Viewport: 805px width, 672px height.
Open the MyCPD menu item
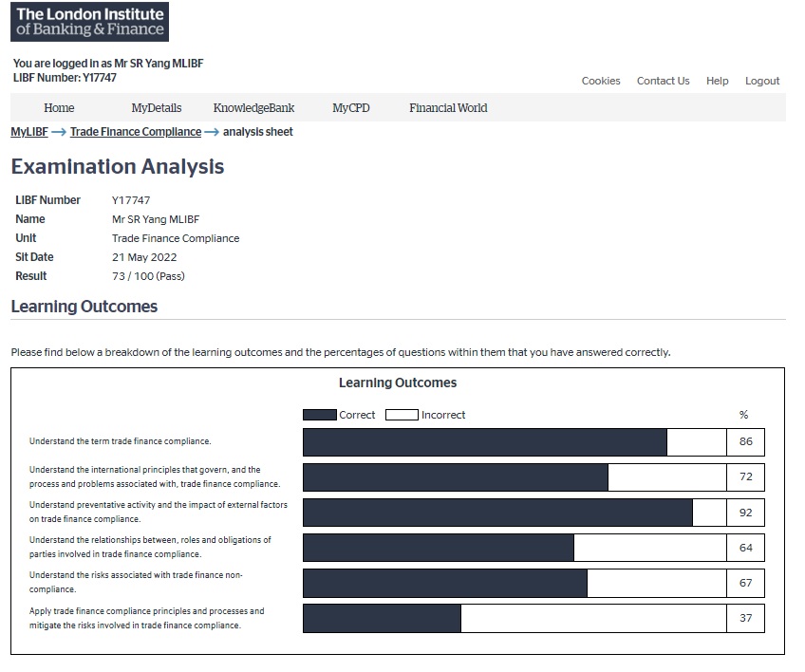pyautogui.click(x=350, y=108)
